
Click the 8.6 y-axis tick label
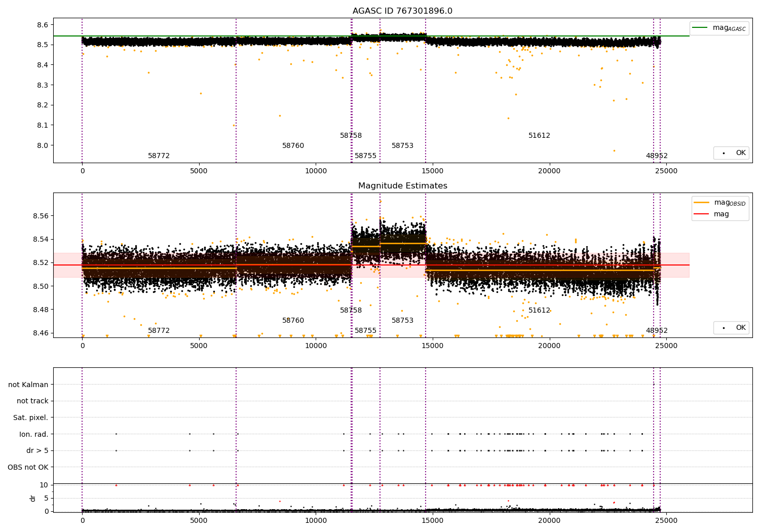[43, 25]
